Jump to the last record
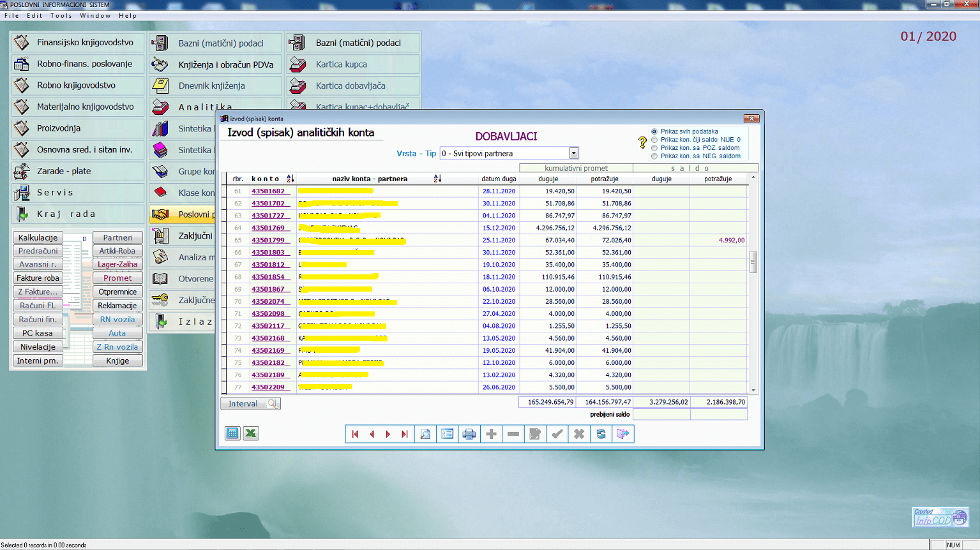 (x=405, y=434)
